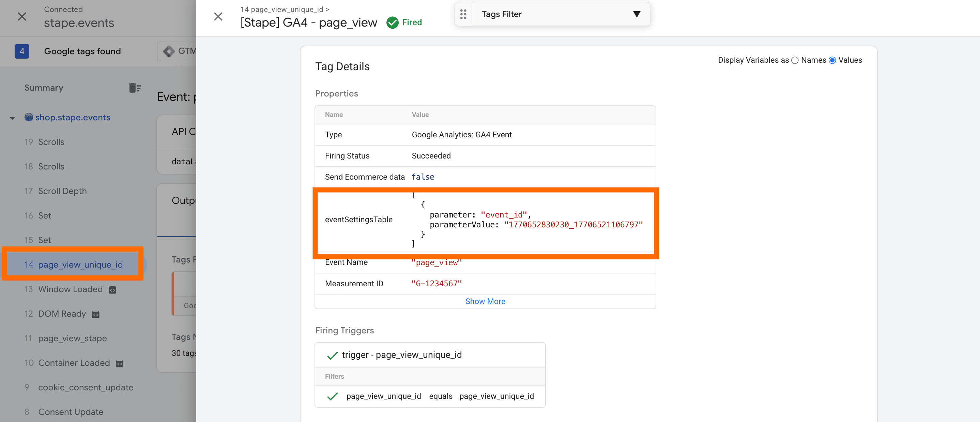
Task: Click the badge icon beside DOM Ready
Action: 95,314
